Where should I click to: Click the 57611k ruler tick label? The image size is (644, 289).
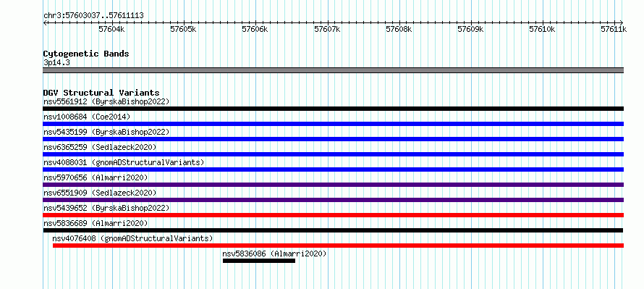[x=614, y=29]
